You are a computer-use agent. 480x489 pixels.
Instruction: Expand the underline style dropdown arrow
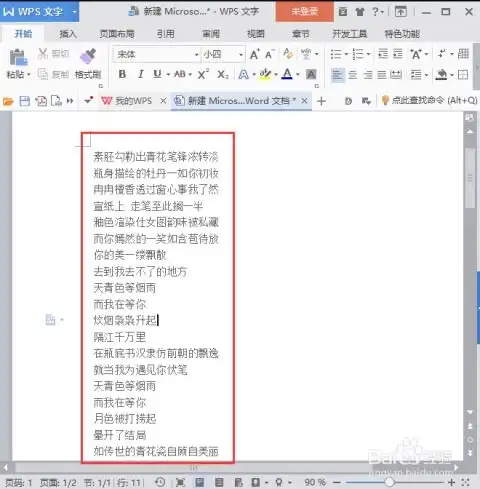point(168,74)
